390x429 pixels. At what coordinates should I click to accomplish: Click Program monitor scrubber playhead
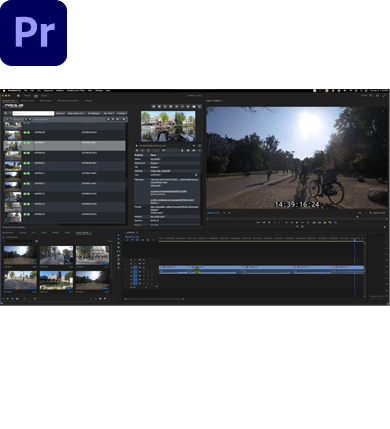(x=357, y=217)
